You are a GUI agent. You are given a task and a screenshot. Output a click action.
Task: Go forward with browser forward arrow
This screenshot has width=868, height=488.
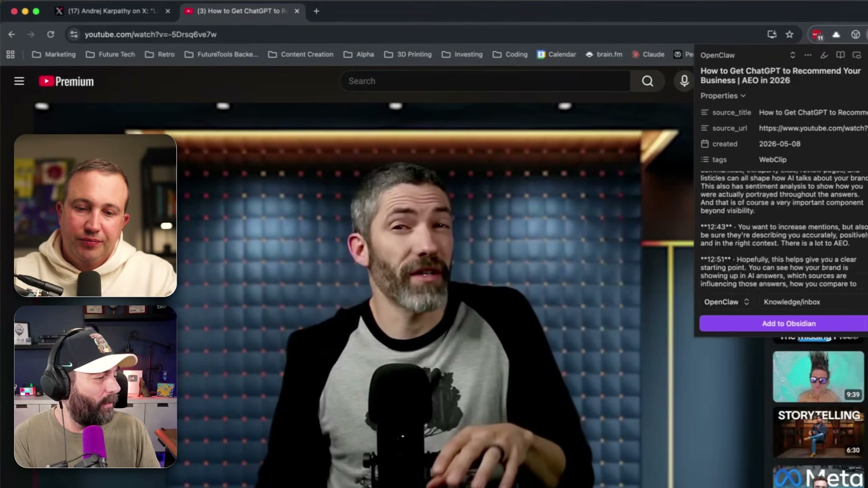tap(31, 34)
